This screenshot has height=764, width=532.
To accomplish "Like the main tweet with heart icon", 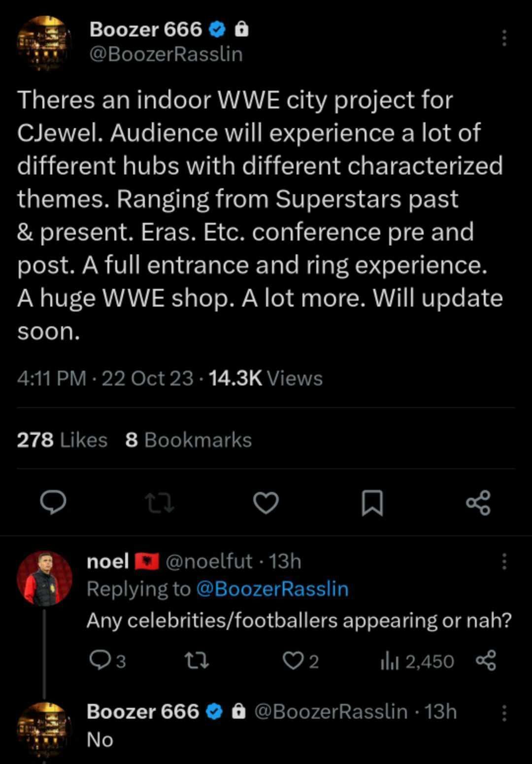I will coord(266,502).
